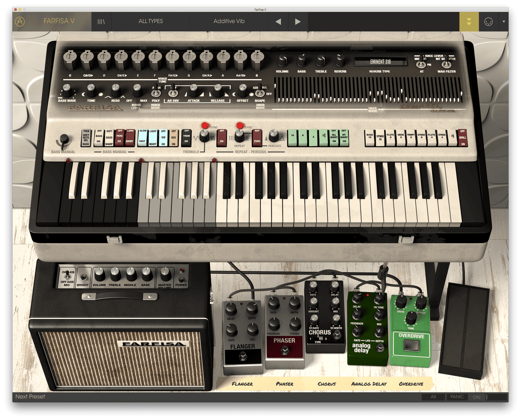Toggle the VIB on/off rocker tab

point(163,138)
